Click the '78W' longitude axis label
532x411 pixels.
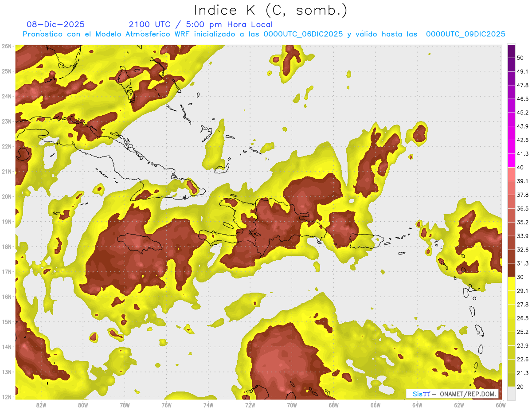125,405
